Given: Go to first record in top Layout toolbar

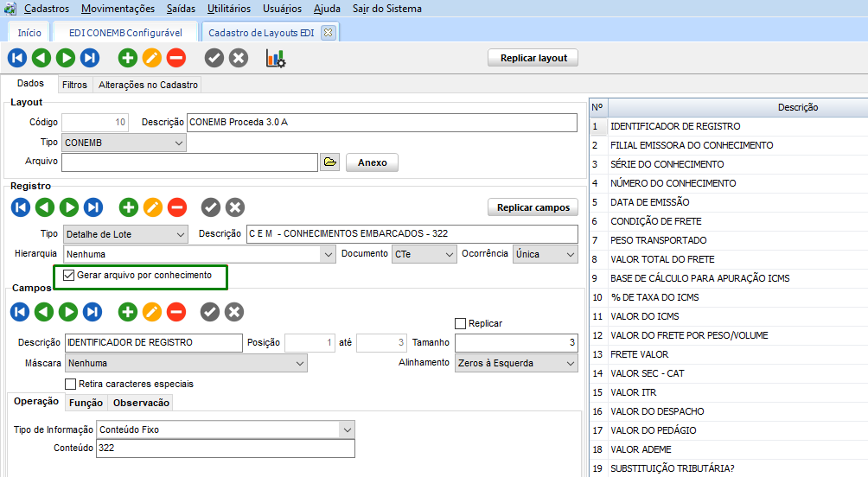Looking at the screenshot, I should 17,58.
